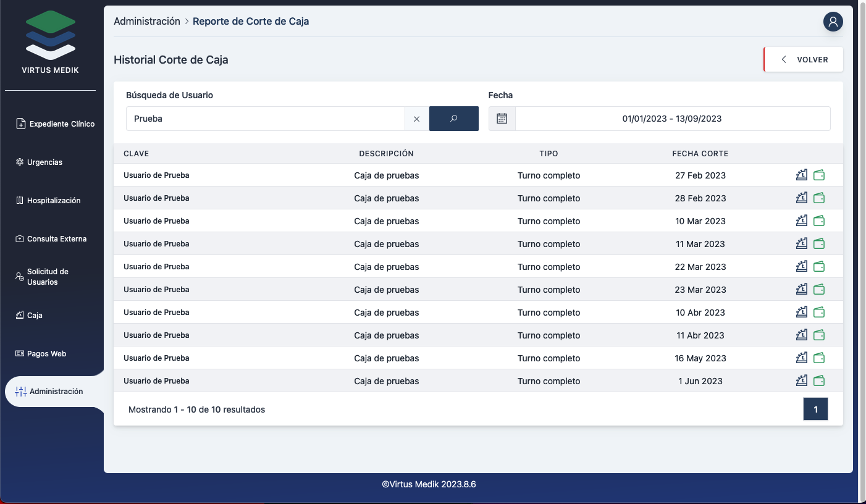Clear the user search with the X

tap(416, 119)
